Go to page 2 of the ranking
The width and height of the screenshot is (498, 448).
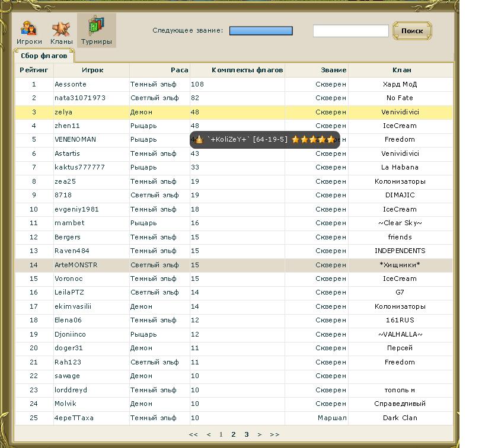234,434
